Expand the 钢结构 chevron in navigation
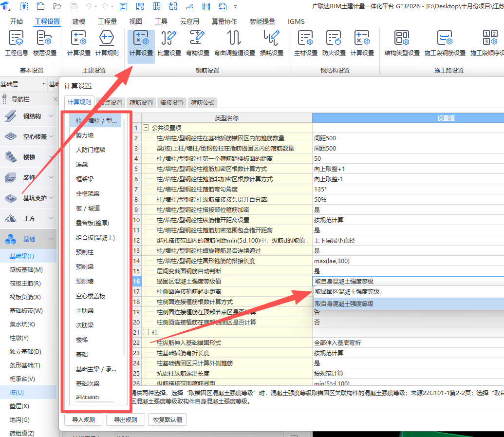The image size is (504, 437). [x=51, y=116]
